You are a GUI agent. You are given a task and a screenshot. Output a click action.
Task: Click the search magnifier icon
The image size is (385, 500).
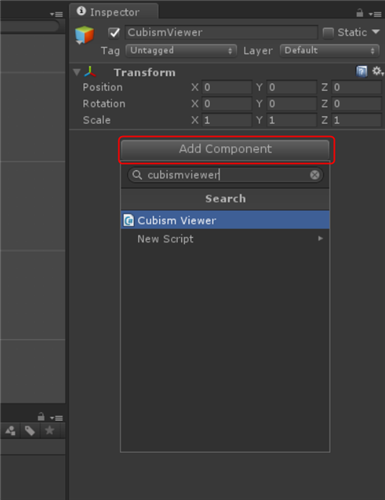coord(137,175)
